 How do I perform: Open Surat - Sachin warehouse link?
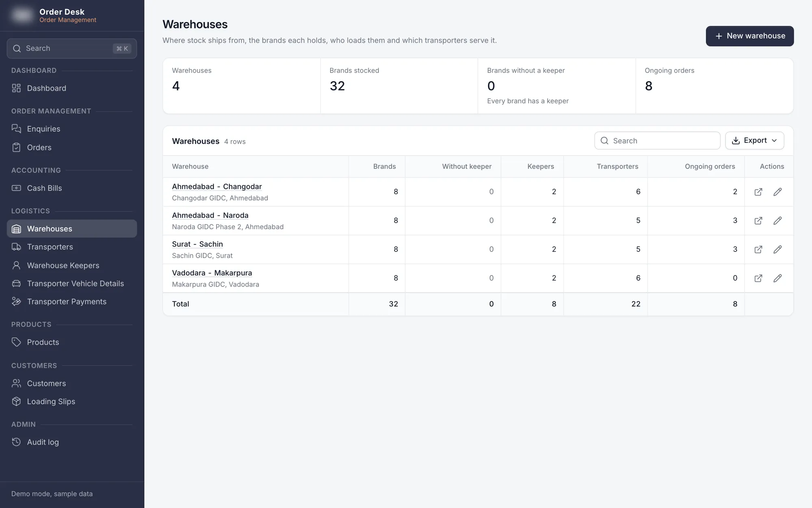pos(197,244)
